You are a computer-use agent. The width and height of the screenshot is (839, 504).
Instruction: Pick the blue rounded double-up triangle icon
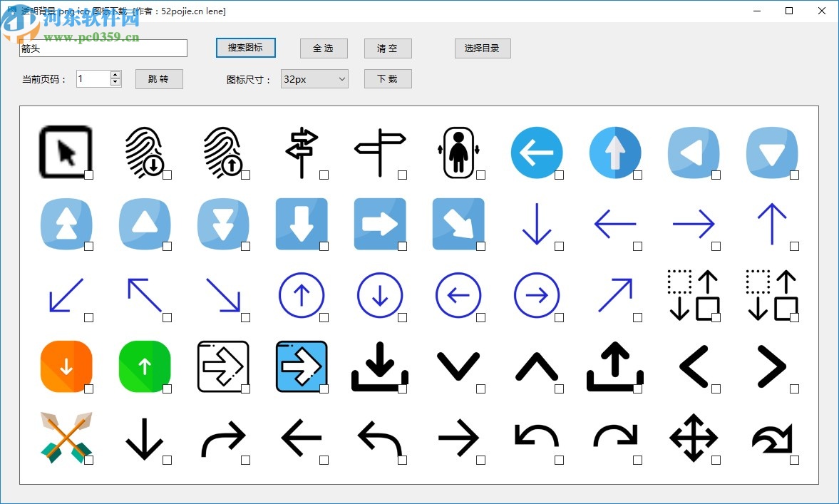click(66, 224)
